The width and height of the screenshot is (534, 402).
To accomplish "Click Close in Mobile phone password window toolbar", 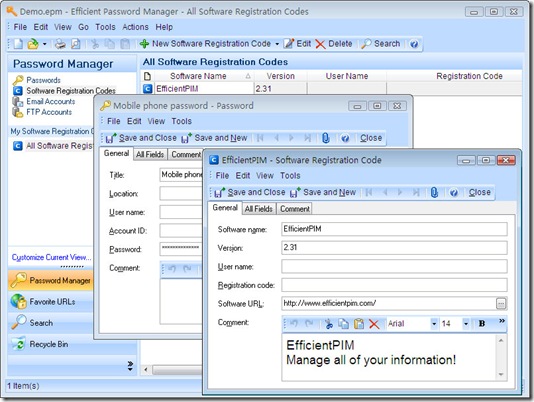I will pyautogui.click(x=371, y=138).
